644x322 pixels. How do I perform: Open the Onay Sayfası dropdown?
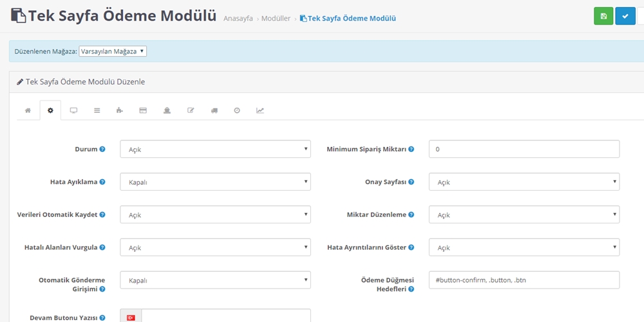[524, 182]
